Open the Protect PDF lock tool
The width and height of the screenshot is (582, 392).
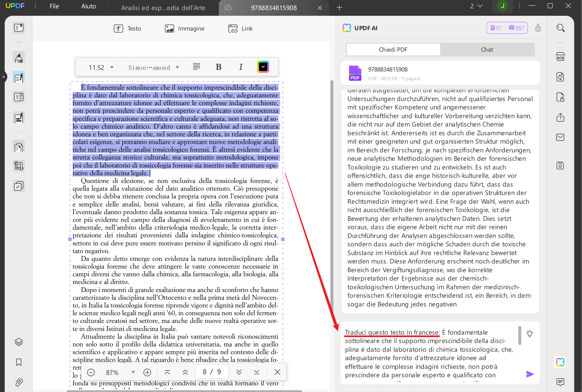560,97
